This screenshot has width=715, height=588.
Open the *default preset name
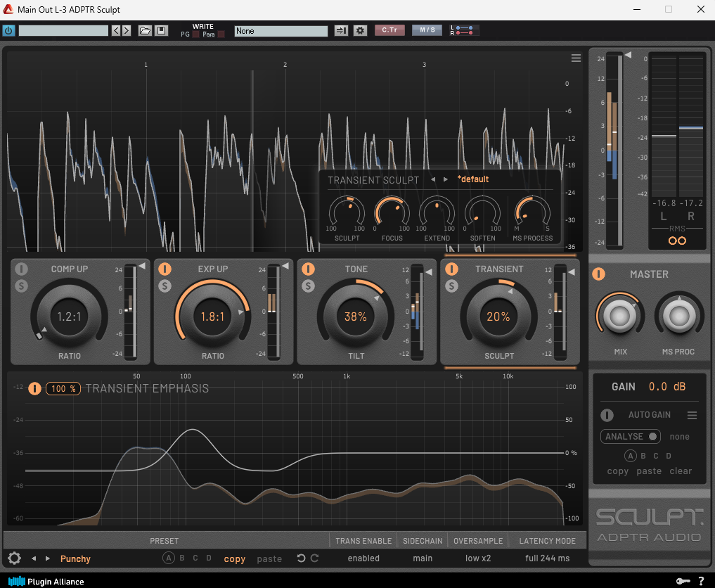coord(473,179)
